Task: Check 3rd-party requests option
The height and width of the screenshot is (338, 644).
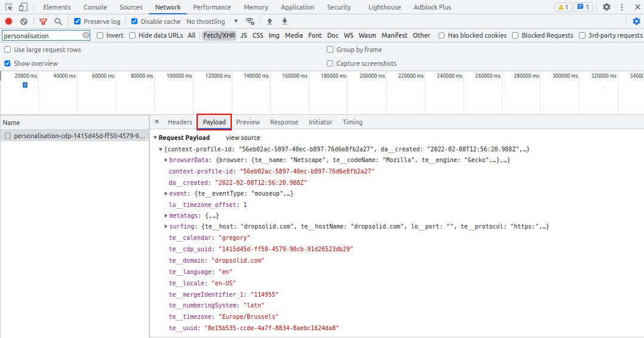Action: pos(582,35)
